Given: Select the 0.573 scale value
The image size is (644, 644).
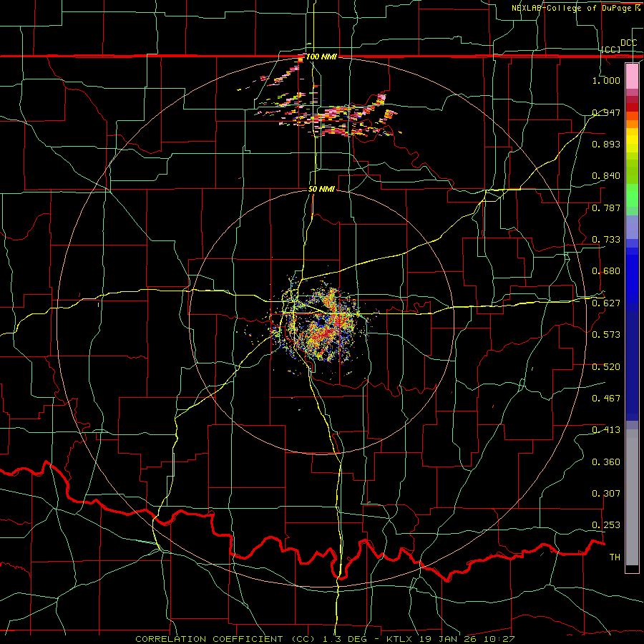Looking at the screenshot, I should [606, 334].
